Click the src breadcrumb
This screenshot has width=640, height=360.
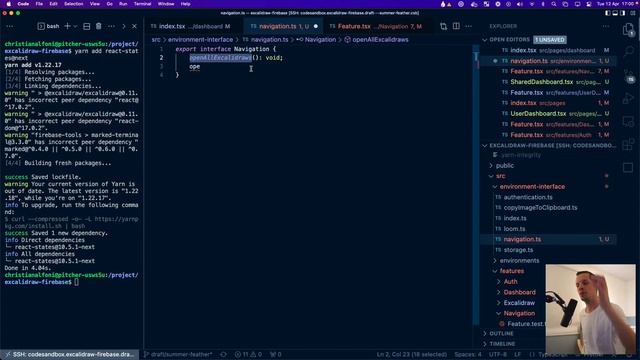tap(156, 40)
